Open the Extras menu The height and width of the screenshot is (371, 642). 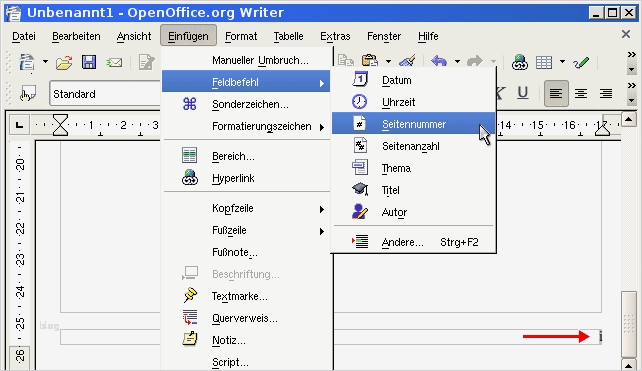(335, 36)
